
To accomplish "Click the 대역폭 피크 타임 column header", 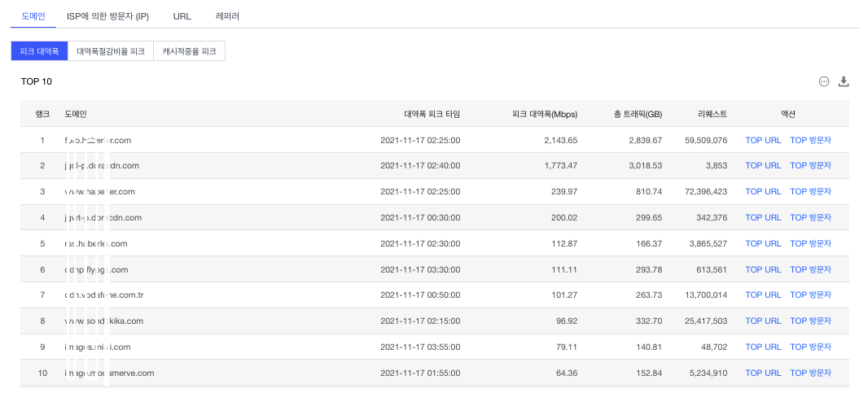I will pyautogui.click(x=432, y=114).
